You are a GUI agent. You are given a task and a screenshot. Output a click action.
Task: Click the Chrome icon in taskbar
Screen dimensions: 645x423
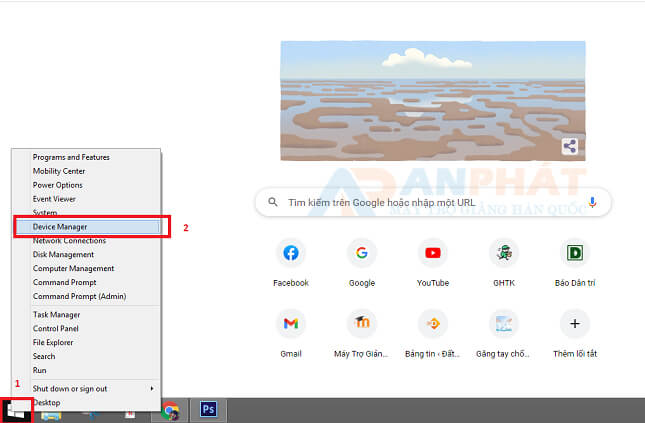pos(170,410)
